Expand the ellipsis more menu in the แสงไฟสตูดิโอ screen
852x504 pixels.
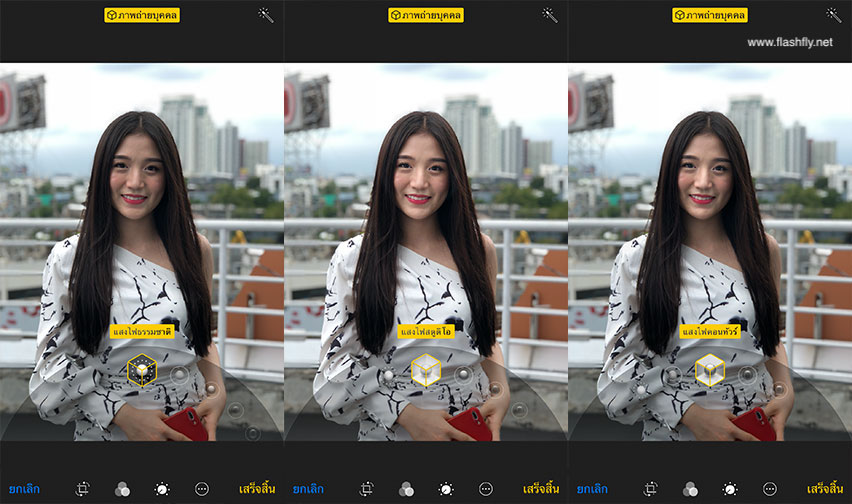(486, 489)
